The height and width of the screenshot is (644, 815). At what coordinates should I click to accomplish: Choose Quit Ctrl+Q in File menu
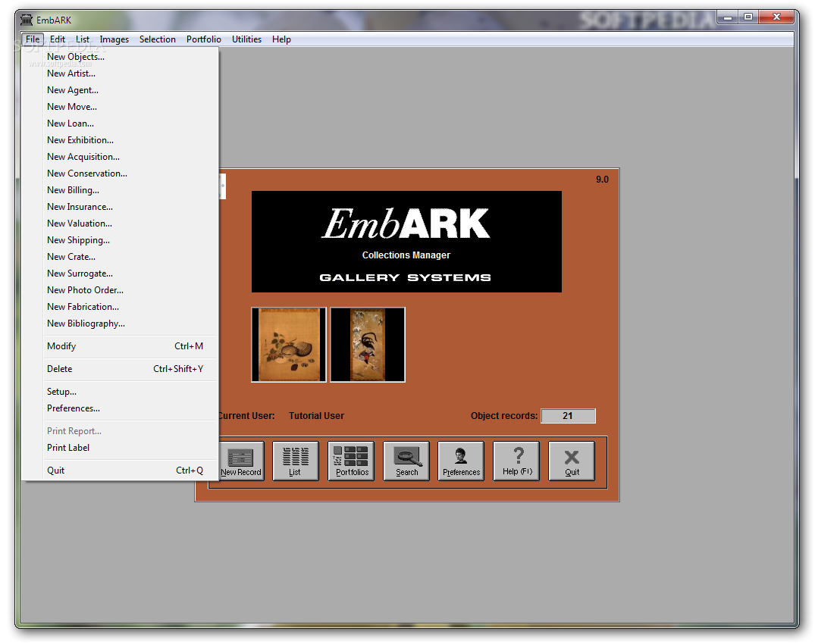(120, 470)
